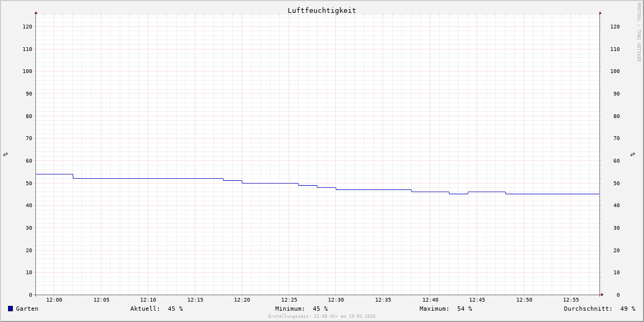Click the 12:40 time axis label

(x=430, y=300)
